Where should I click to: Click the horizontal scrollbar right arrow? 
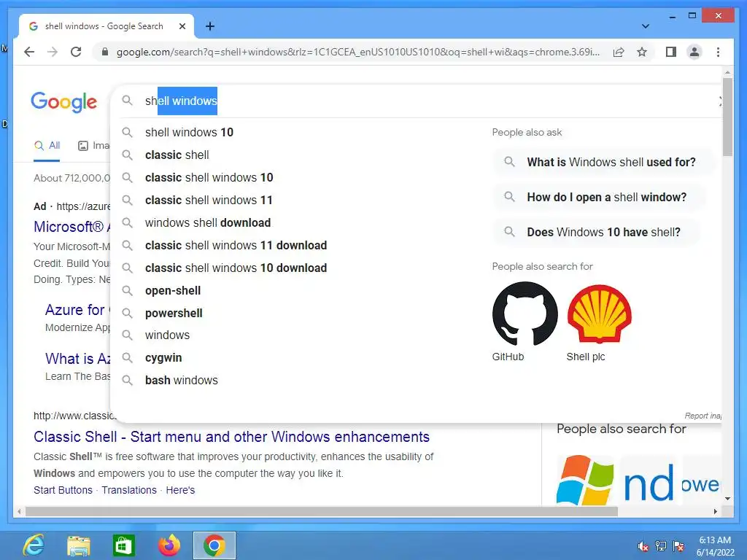coord(716,511)
